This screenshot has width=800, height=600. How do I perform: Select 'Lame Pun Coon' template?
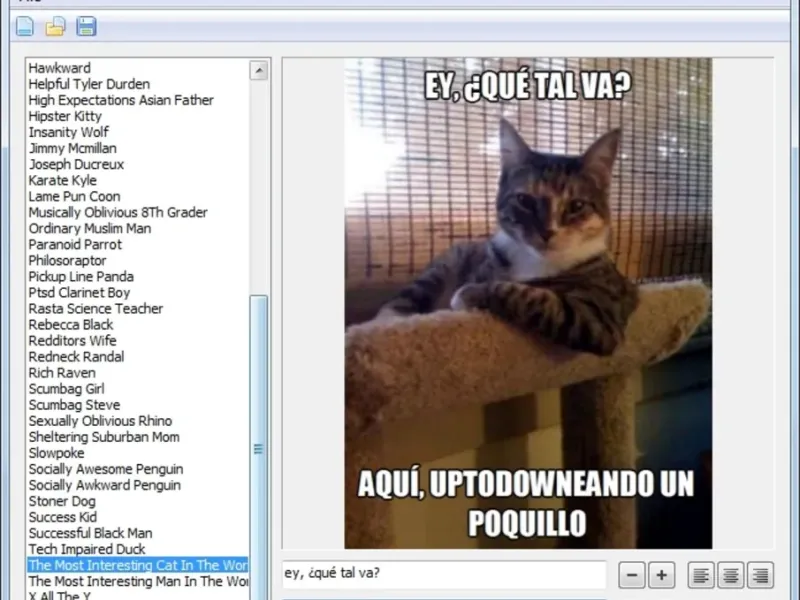click(74, 196)
